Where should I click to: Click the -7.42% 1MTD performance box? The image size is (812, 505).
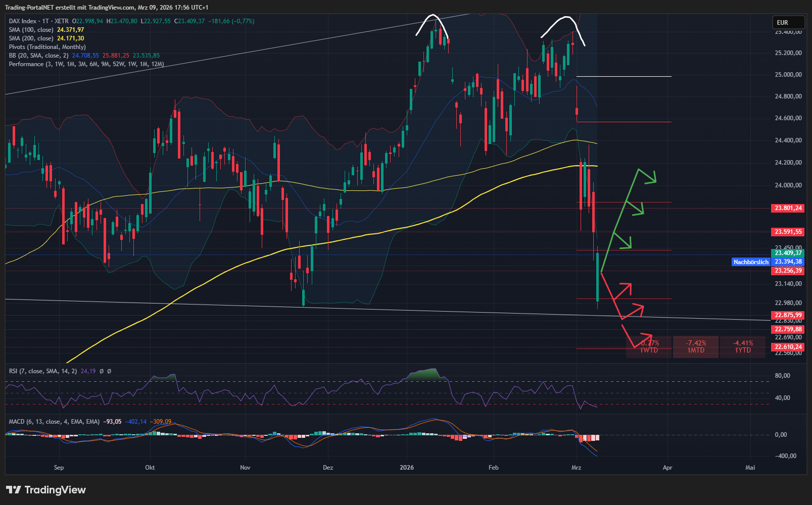pos(695,346)
